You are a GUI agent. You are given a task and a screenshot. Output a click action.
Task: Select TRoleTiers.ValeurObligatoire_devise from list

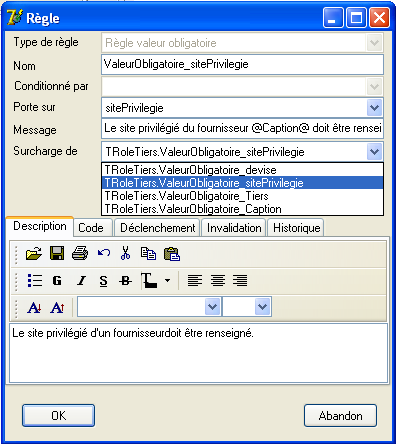click(242, 170)
